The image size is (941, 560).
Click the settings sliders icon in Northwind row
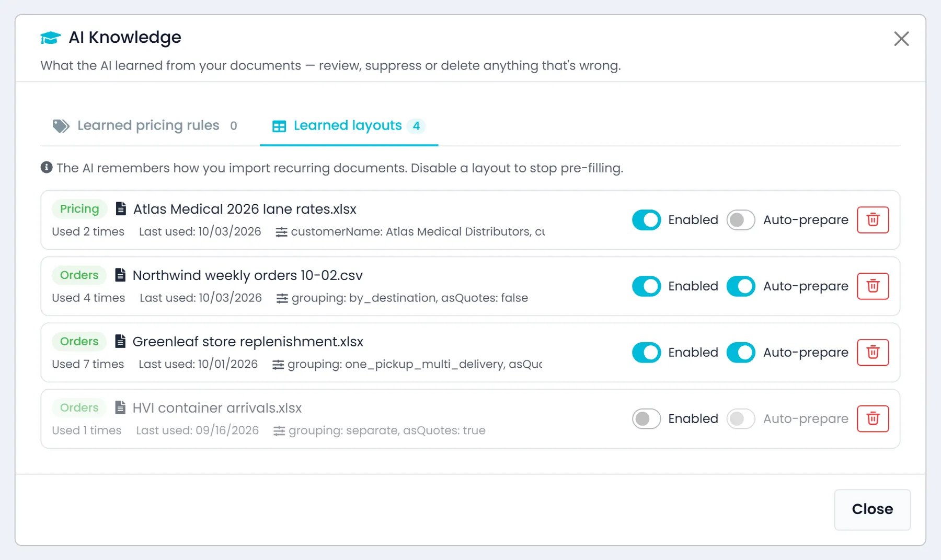tap(282, 298)
